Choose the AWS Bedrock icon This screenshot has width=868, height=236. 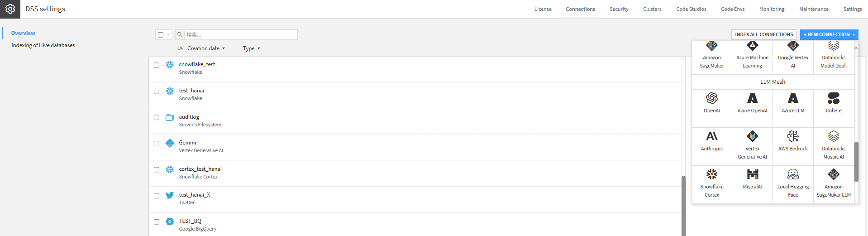(x=793, y=136)
